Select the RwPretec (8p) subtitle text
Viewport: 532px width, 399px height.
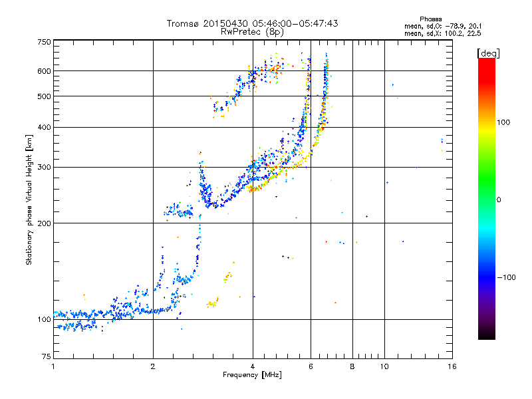[252, 31]
